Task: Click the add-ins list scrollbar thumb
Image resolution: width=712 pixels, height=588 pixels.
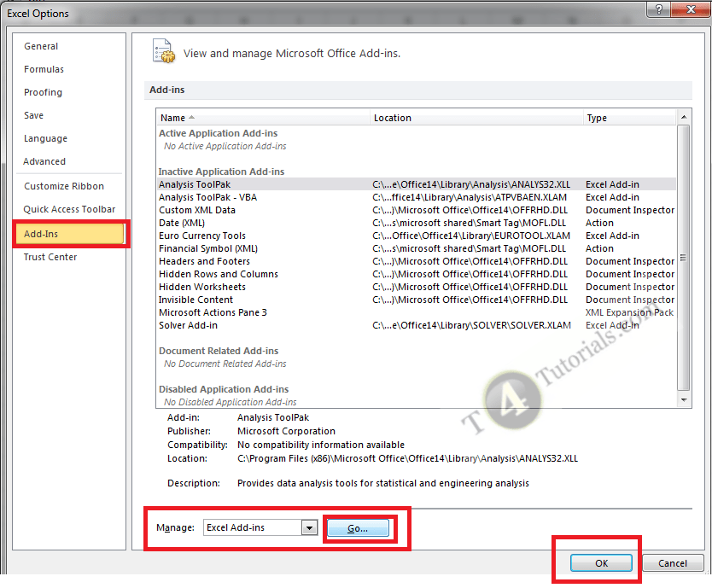Action: (x=683, y=258)
